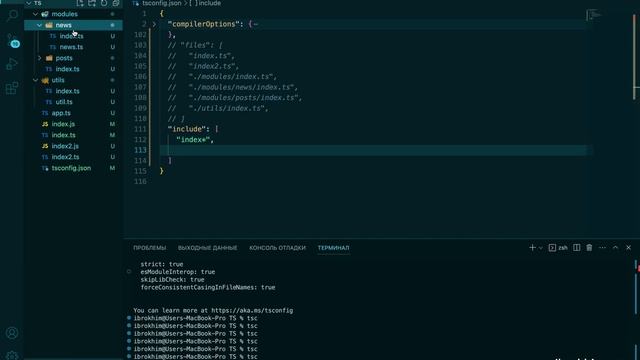Image resolution: width=640 pixels, height=360 pixels.
Task: Open the Search view in activity bar
Action: coord(12,16)
